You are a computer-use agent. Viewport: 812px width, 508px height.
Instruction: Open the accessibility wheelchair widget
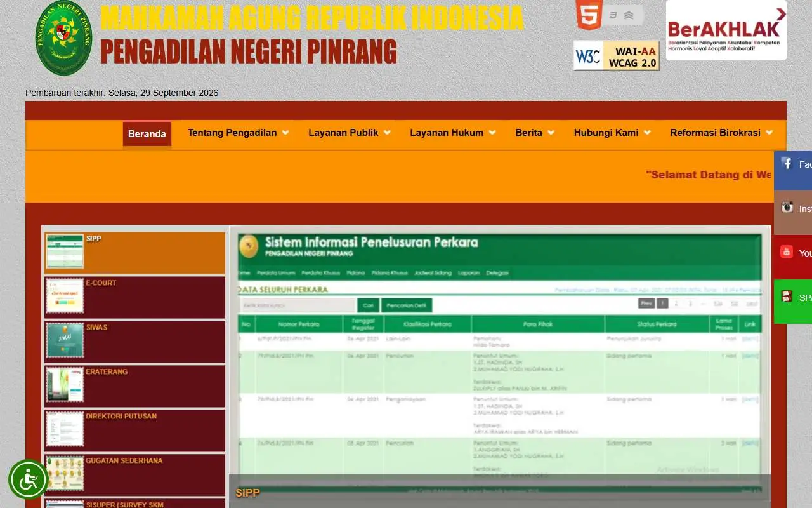click(x=28, y=479)
